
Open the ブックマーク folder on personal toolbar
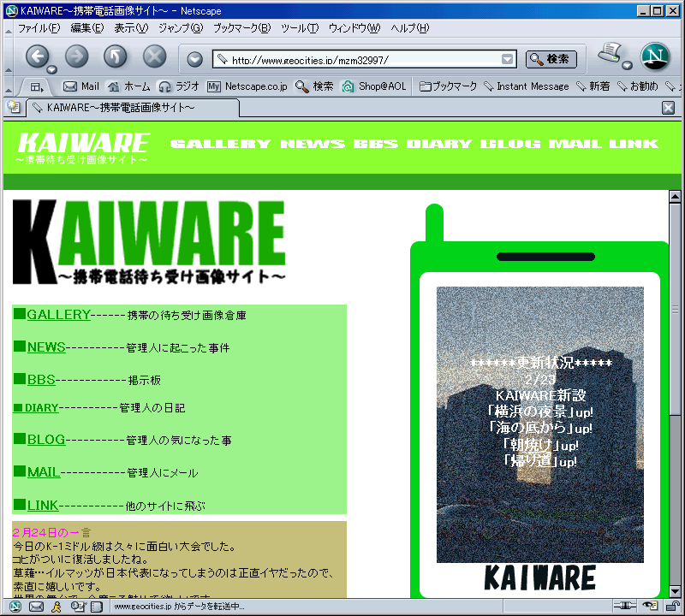448,86
